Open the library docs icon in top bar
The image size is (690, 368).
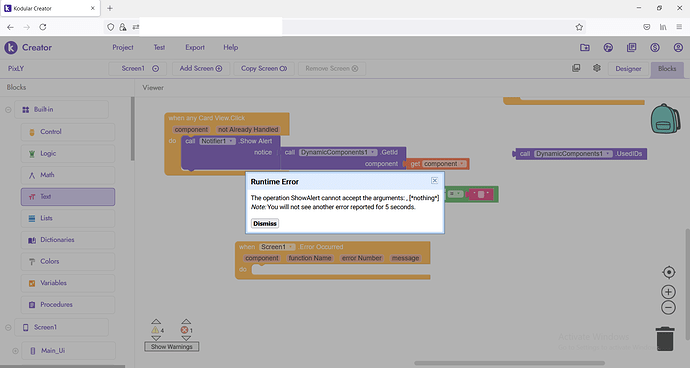coord(631,48)
